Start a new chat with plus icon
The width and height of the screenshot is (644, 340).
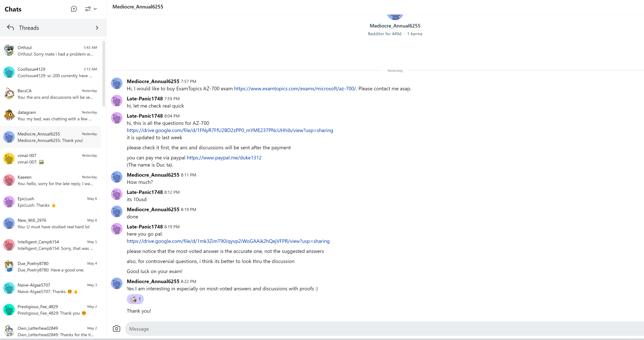[74, 9]
